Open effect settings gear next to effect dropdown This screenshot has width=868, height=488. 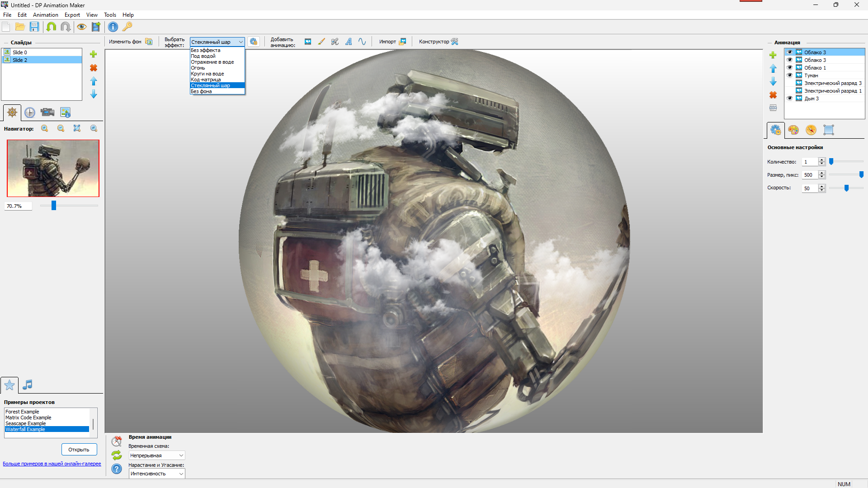pyautogui.click(x=254, y=42)
